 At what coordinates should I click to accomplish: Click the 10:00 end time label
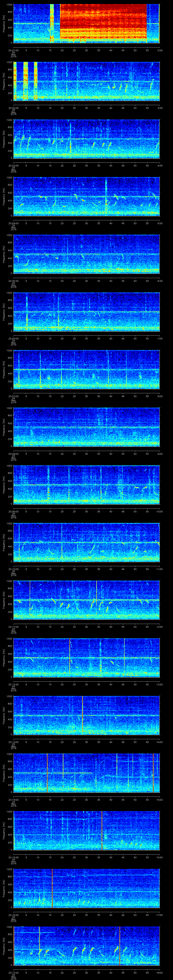[x=159, y=511]
